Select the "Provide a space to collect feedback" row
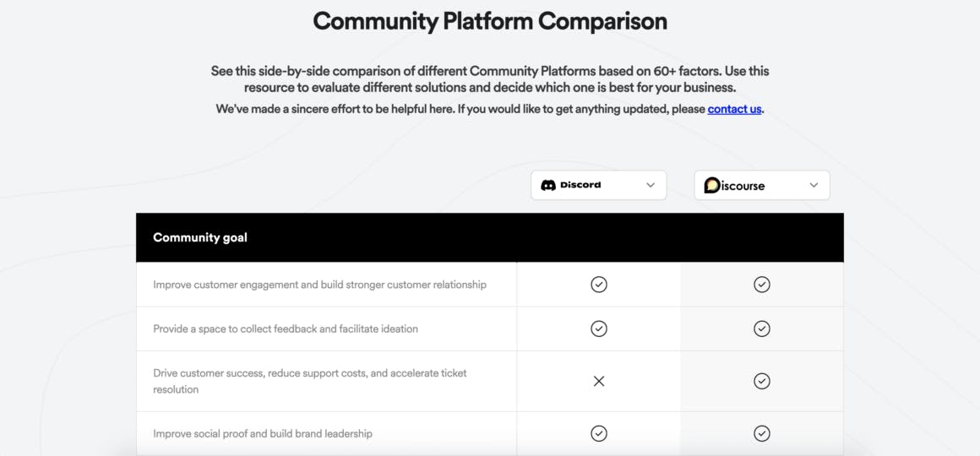The image size is (980, 456). pyautogui.click(x=286, y=328)
